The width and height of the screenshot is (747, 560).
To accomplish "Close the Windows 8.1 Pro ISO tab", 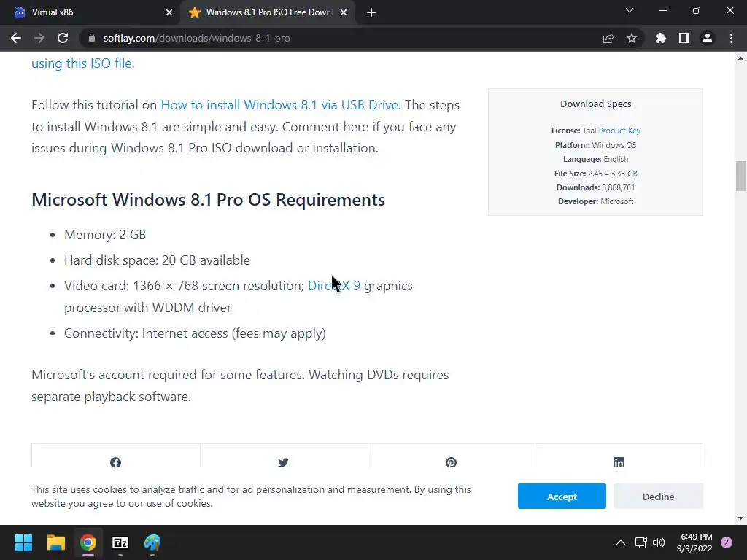I will point(344,12).
